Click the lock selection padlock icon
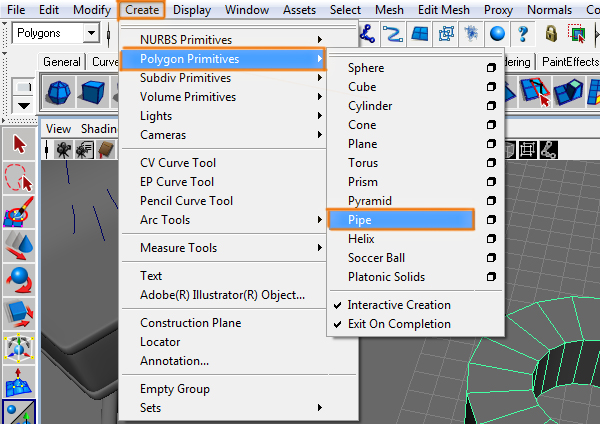 550,34
